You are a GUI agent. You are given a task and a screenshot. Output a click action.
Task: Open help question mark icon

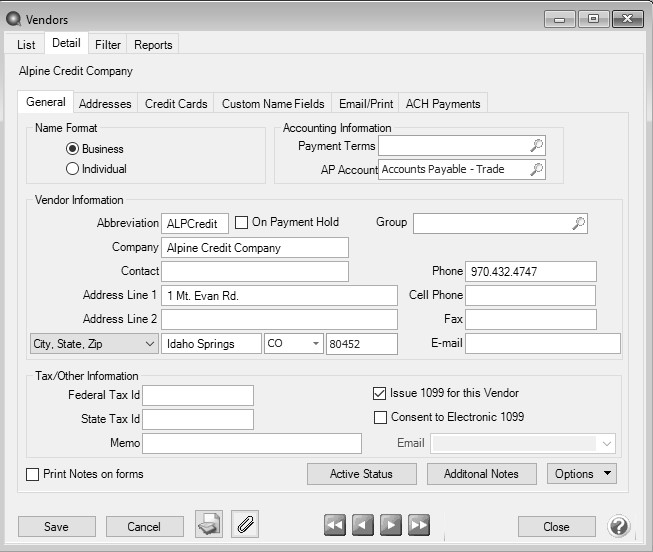click(619, 526)
